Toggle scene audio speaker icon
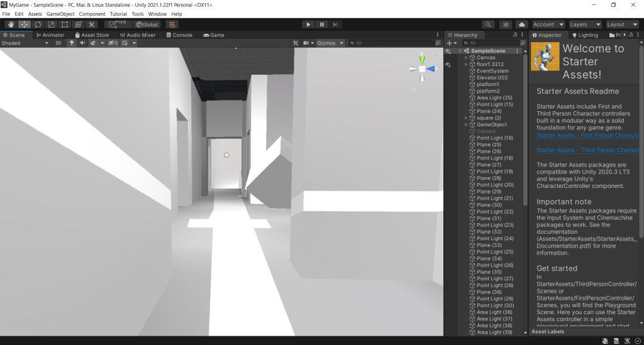 (82, 43)
